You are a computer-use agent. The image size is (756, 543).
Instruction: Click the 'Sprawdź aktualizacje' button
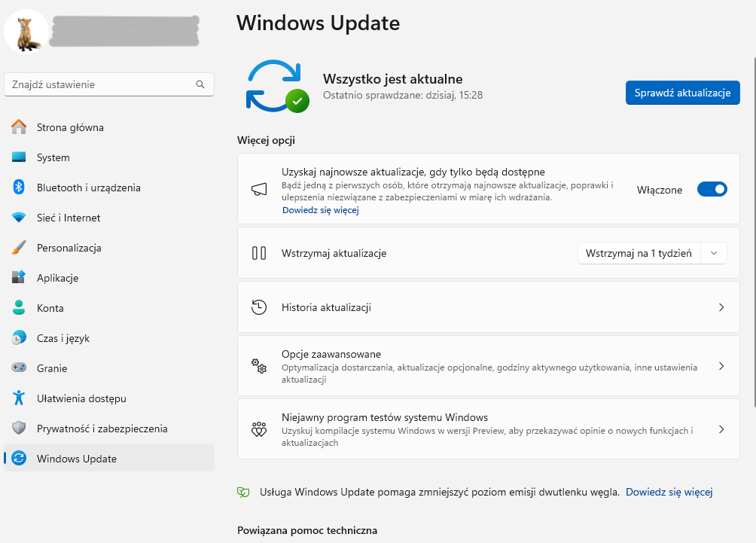point(683,93)
